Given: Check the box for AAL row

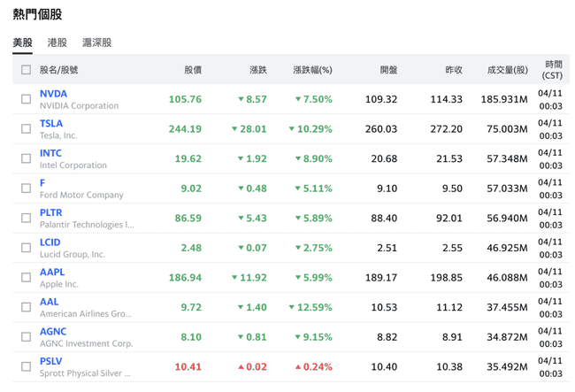Looking at the screenshot, I should [26, 307].
